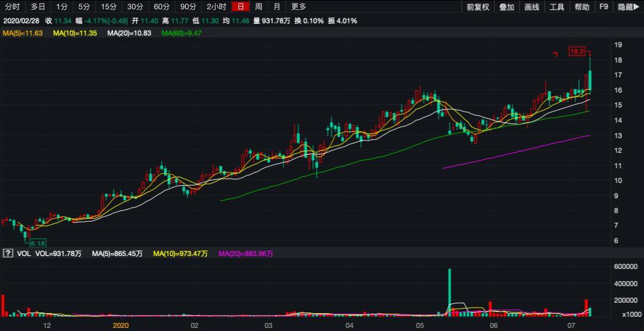Viewport: 644px width, 331px height.
Task: Select the 周 weekly period tab
Action: (x=258, y=7)
